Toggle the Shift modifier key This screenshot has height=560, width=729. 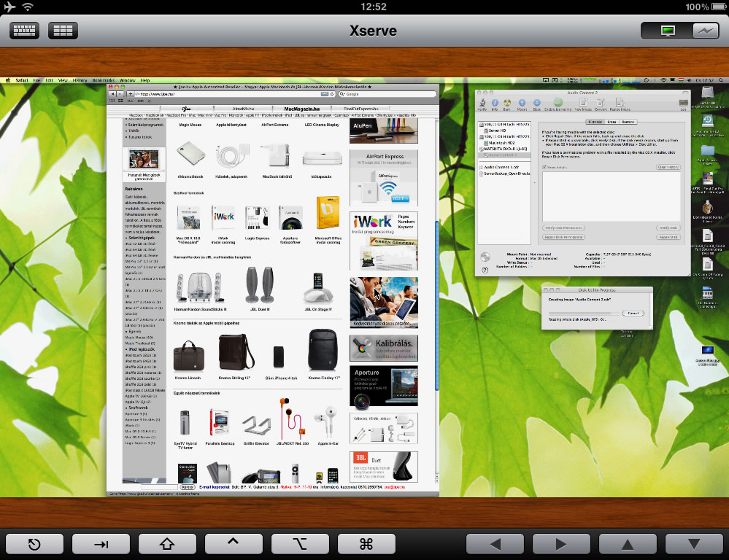coord(167,544)
